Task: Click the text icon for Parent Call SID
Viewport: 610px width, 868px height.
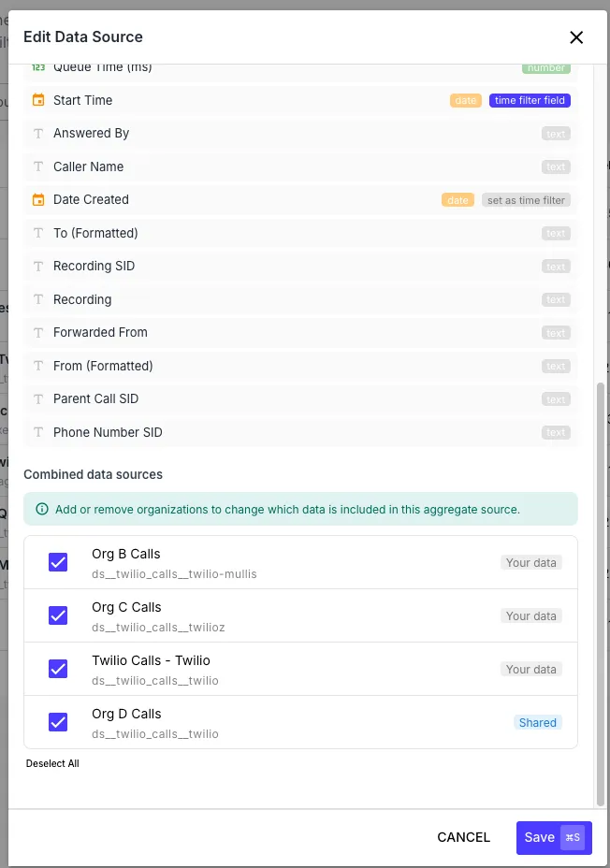Action: [37, 398]
